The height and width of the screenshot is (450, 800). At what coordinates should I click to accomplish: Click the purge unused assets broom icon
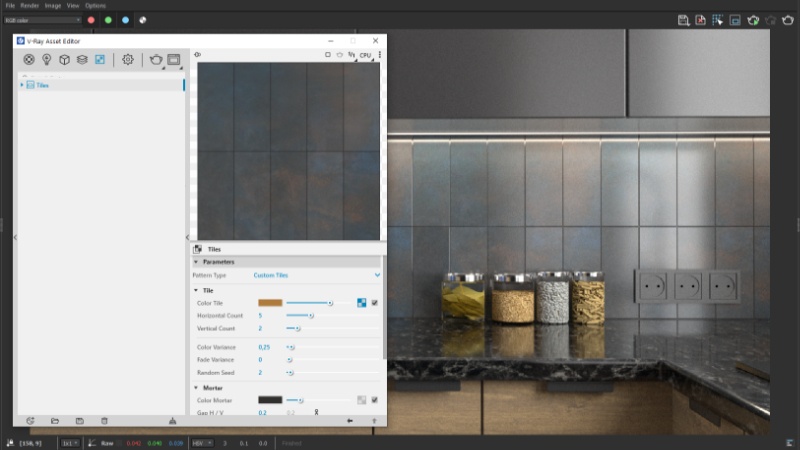point(172,421)
